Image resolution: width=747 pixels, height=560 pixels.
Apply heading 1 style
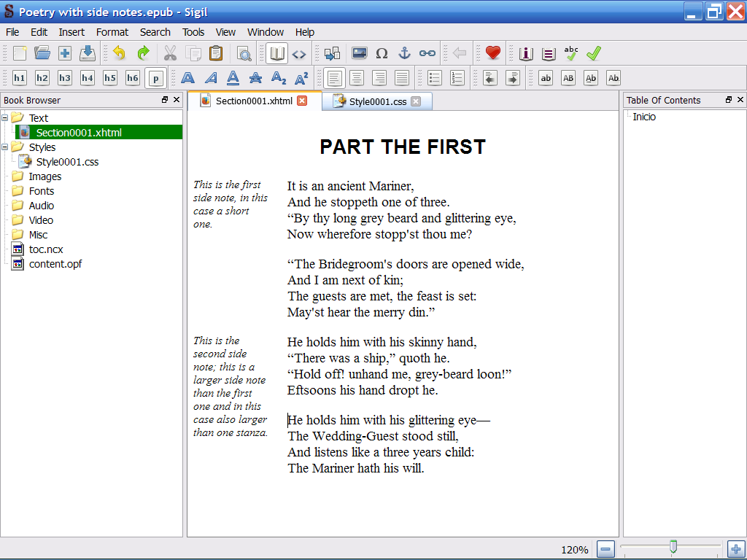pos(20,78)
